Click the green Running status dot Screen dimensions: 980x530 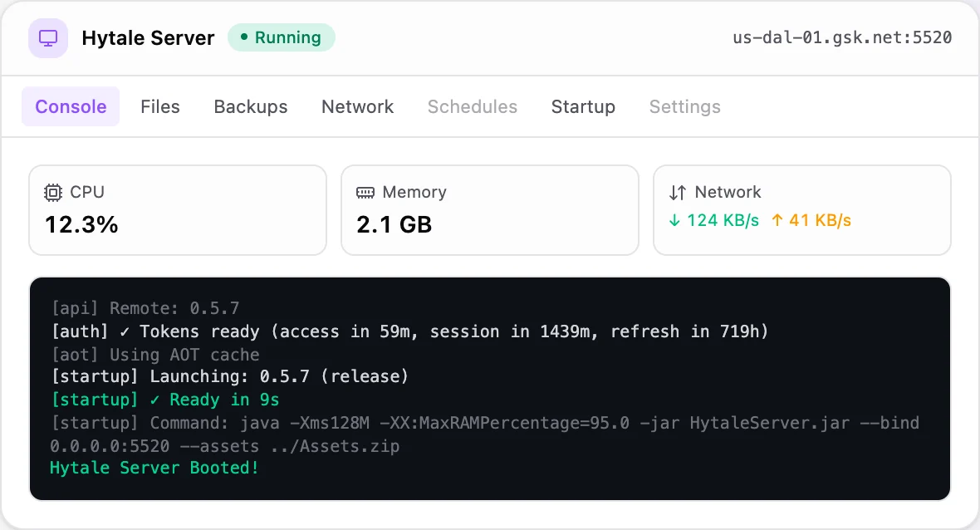[x=243, y=37]
